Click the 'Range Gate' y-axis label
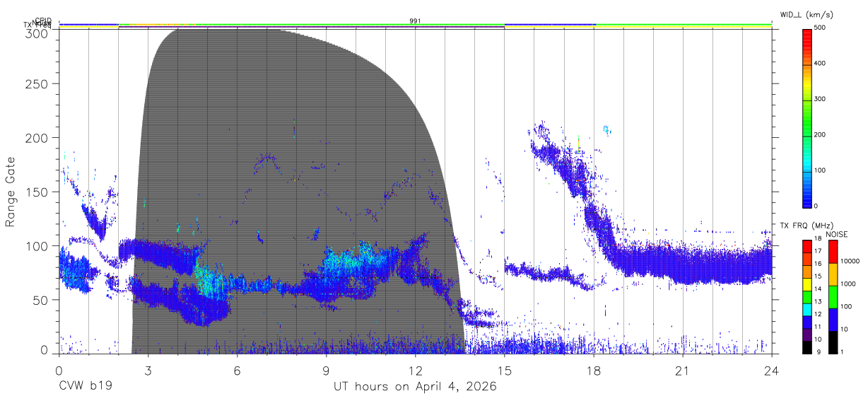 (x=10, y=192)
